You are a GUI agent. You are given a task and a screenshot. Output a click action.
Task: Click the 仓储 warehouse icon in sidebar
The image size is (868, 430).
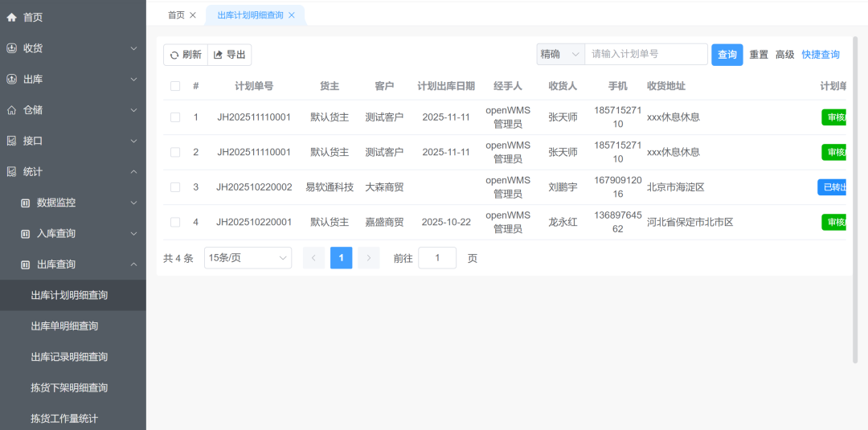[11, 110]
